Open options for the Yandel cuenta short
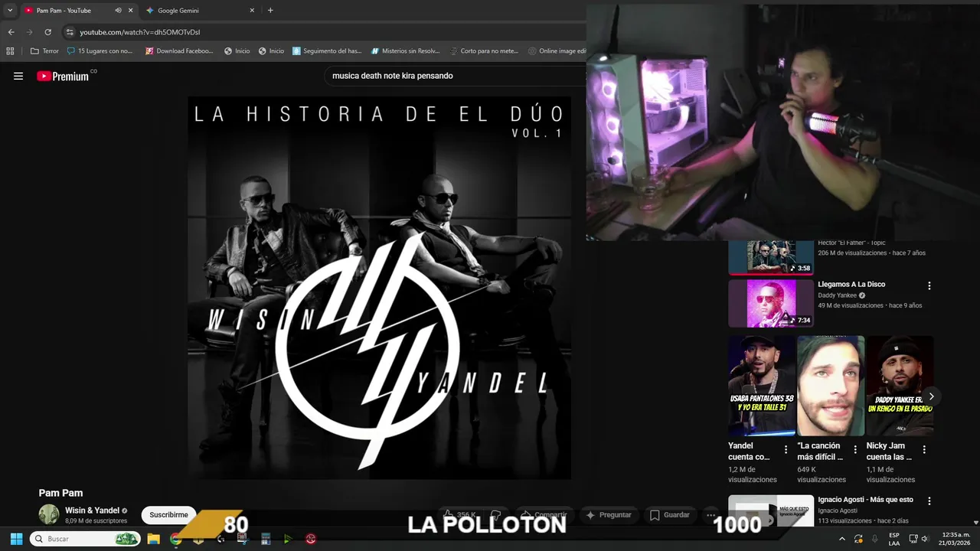 pyautogui.click(x=786, y=450)
